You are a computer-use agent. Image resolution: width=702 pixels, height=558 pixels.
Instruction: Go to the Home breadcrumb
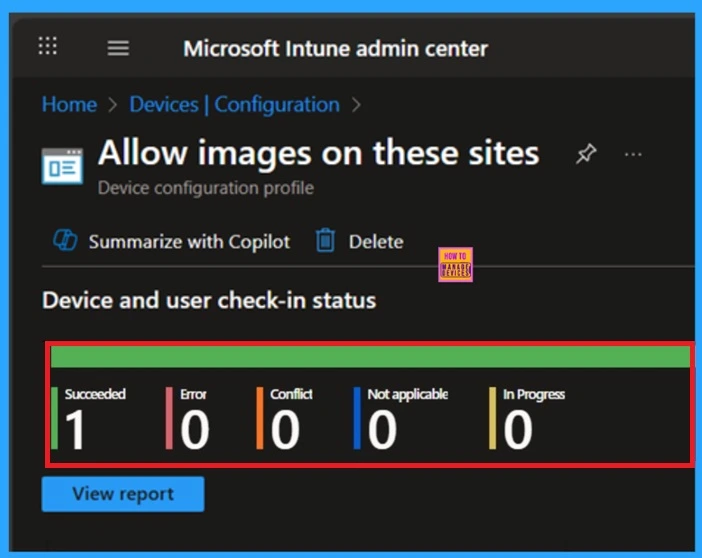click(69, 104)
